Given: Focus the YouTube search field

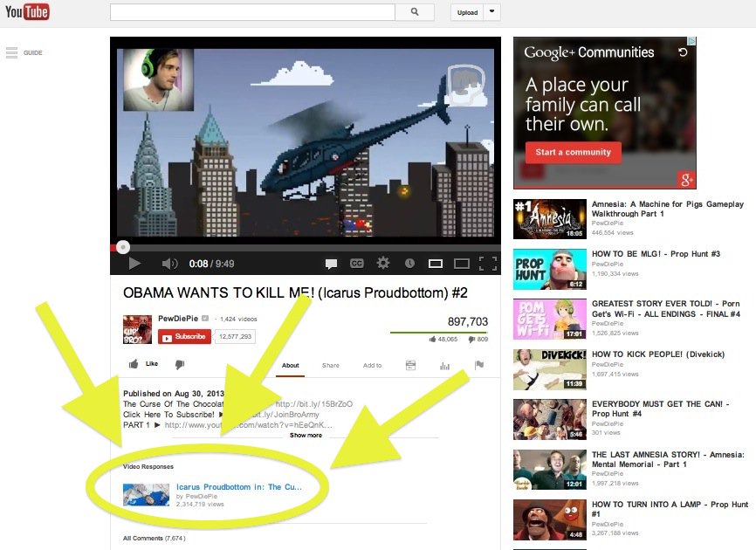Looking at the screenshot, I should 252,12.
